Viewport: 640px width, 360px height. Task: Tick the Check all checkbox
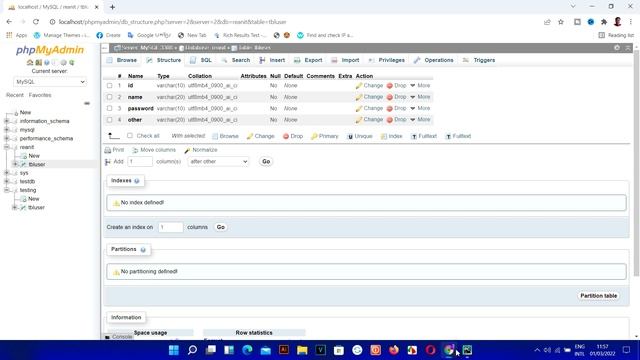coord(130,136)
